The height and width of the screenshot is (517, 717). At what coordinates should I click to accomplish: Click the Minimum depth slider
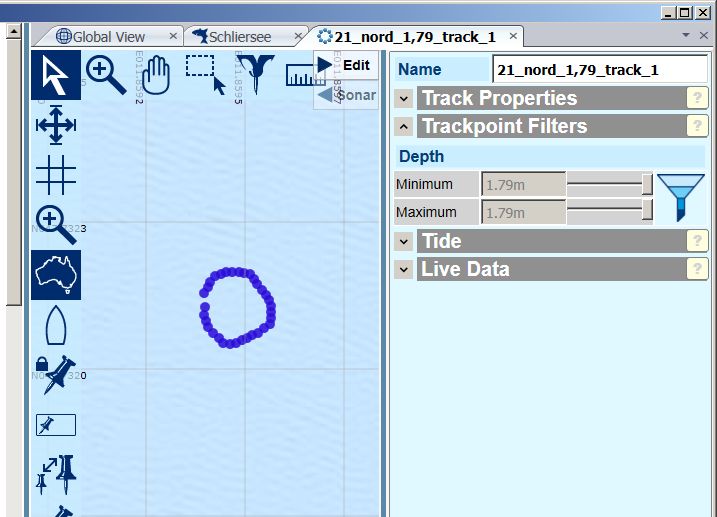[610, 184]
